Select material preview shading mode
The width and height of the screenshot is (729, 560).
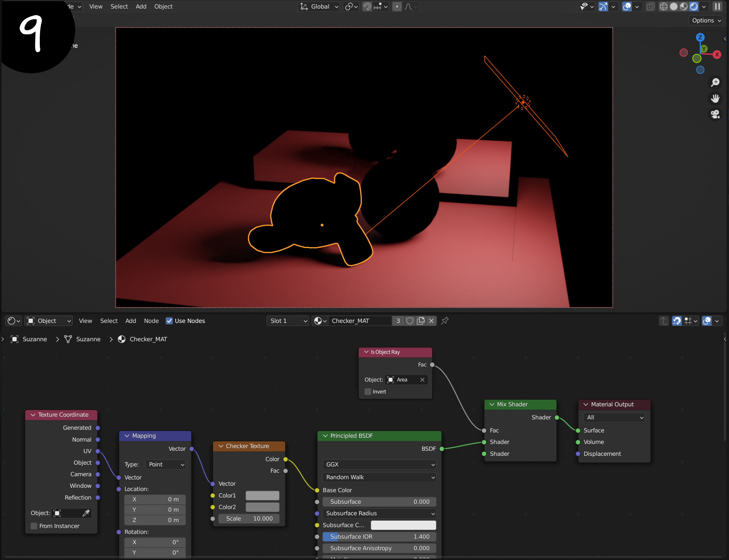coord(684,7)
